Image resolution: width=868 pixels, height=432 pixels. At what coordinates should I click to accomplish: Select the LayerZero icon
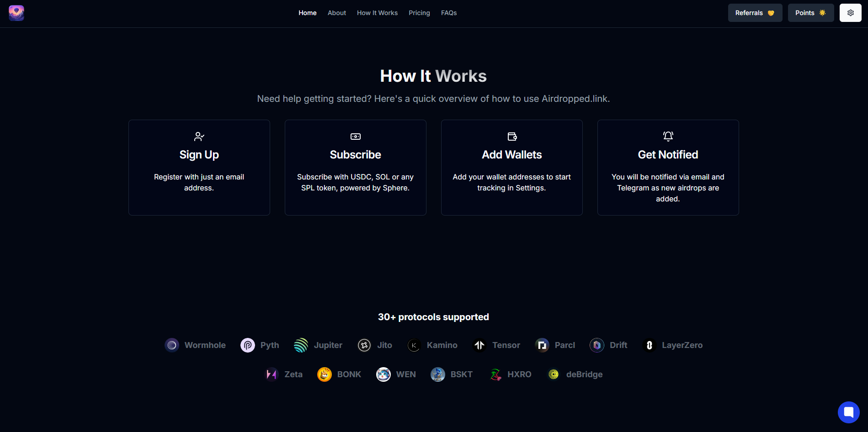(649, 345)
